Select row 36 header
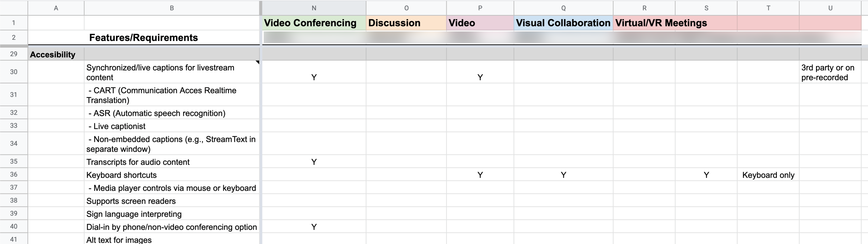The image size is (868, 244). click(13, 175)
